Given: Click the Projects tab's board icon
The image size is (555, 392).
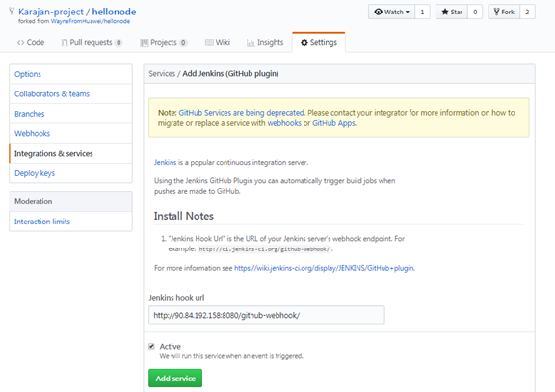Looking at the screenshot, I should pyautogui.click(x=145, y=42).
